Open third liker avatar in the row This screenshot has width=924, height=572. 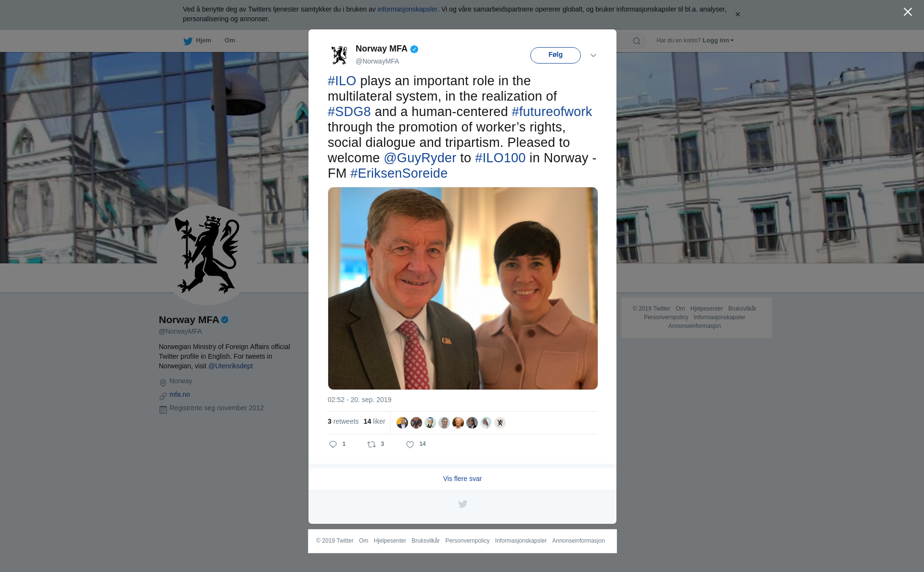tap(430, 423)
